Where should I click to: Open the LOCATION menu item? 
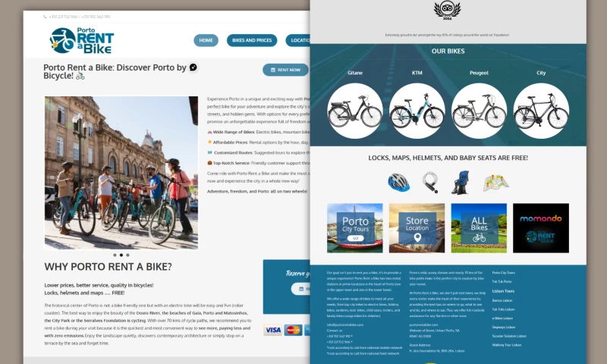click(298, 40)
